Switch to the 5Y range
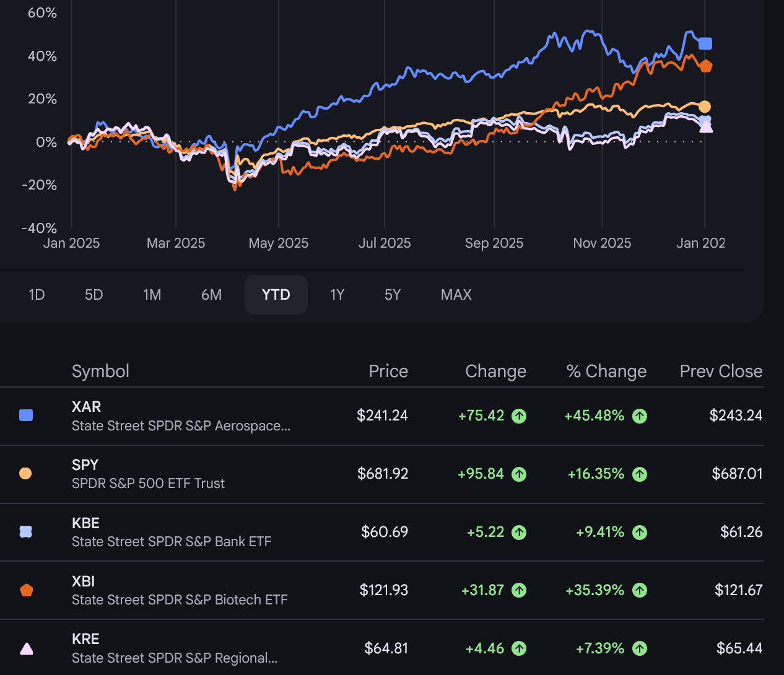This screenshot has height=675, width=784. tap(393, 295)
